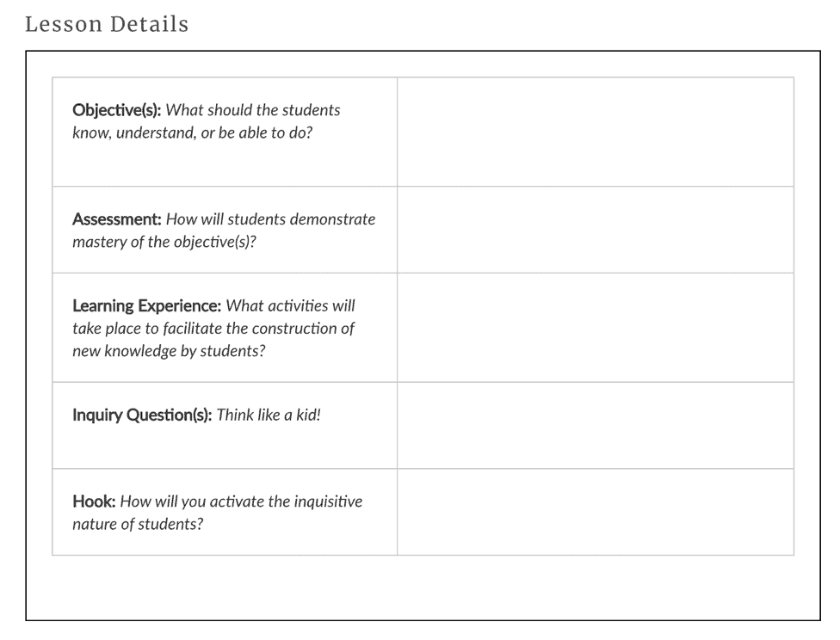Viewport: 840px width, 640px height.
Task: Click the empty cell beside Inquiry Question(s)
Action: [595, 425]
